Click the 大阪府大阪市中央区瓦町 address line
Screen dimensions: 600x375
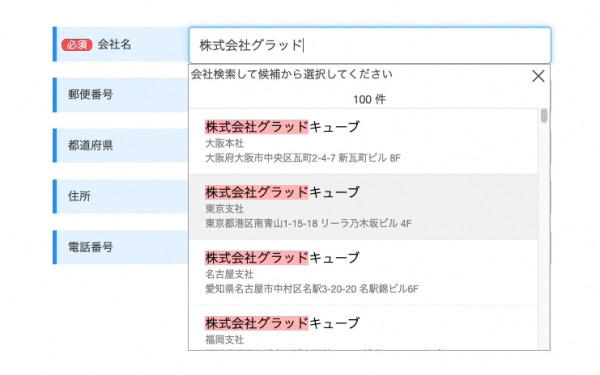pyautogui.click(x=303, y=158)
